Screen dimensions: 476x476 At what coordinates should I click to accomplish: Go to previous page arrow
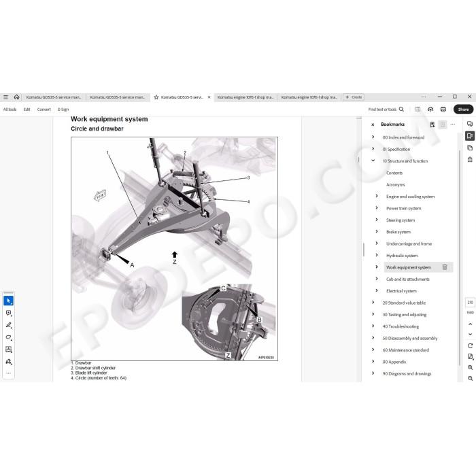471,324
